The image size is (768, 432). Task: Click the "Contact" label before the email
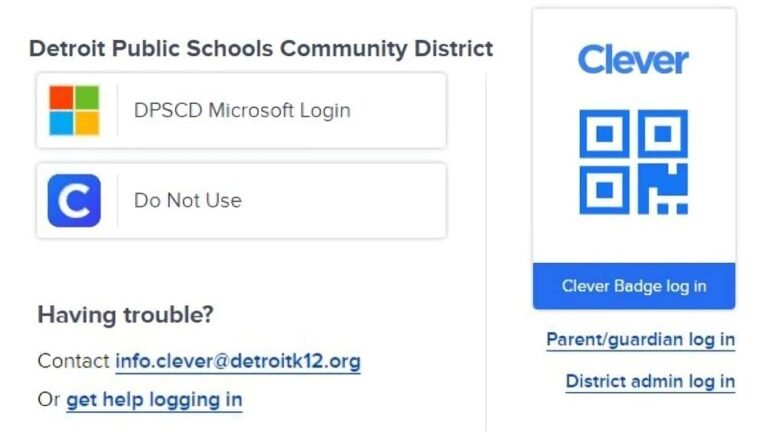coord(73,360)
